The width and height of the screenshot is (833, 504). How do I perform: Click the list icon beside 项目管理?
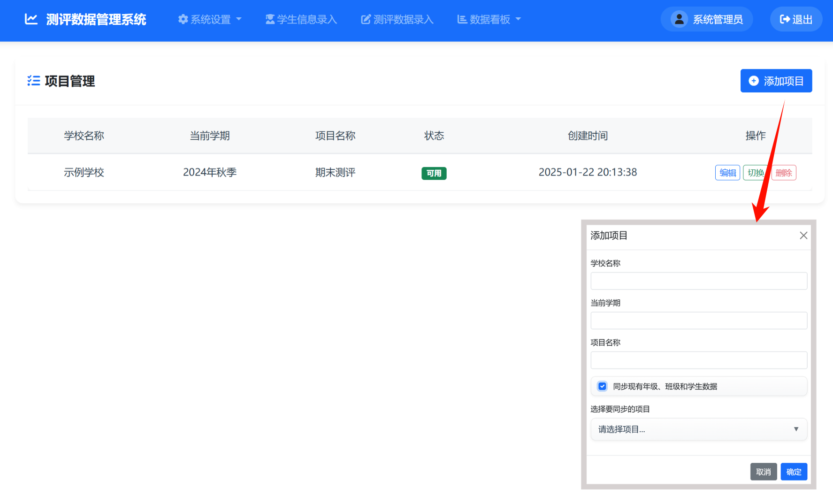click(33, 81)
